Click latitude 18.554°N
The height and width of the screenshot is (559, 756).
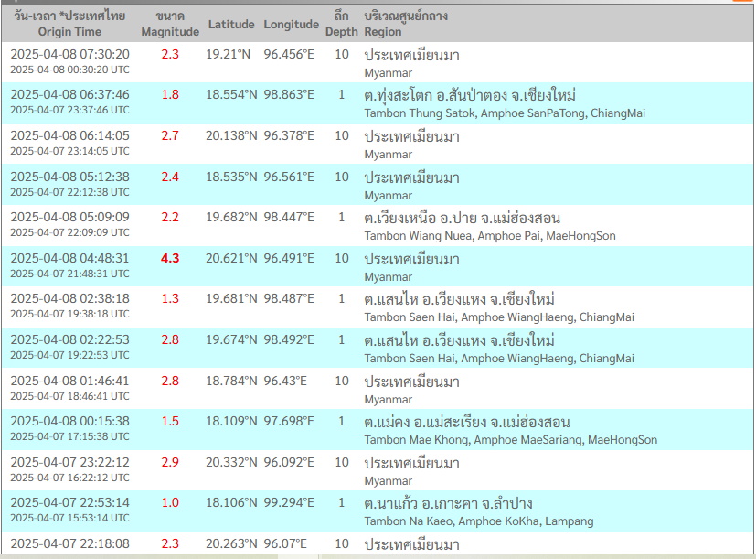[x=231, y=94]
